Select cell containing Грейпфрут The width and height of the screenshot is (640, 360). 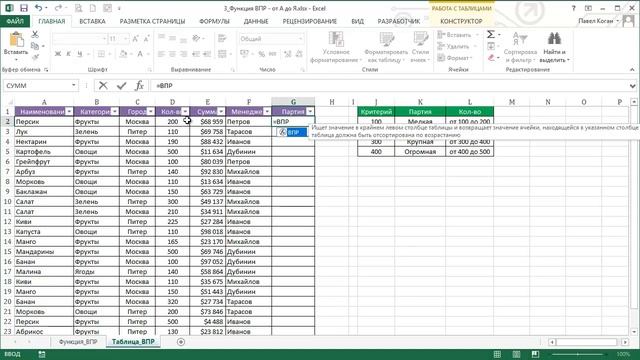[x=44, y=162]
